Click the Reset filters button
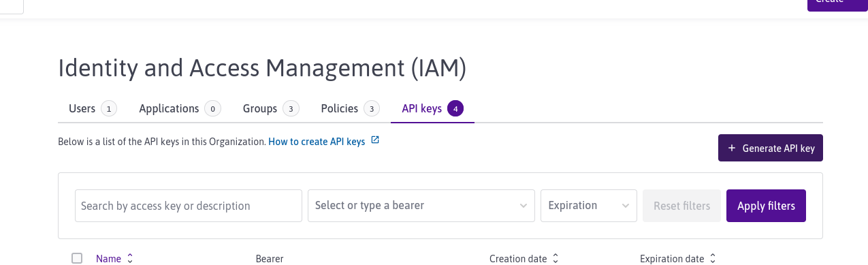The height and width of the screenshot is (265, 868). coord(681,206)
